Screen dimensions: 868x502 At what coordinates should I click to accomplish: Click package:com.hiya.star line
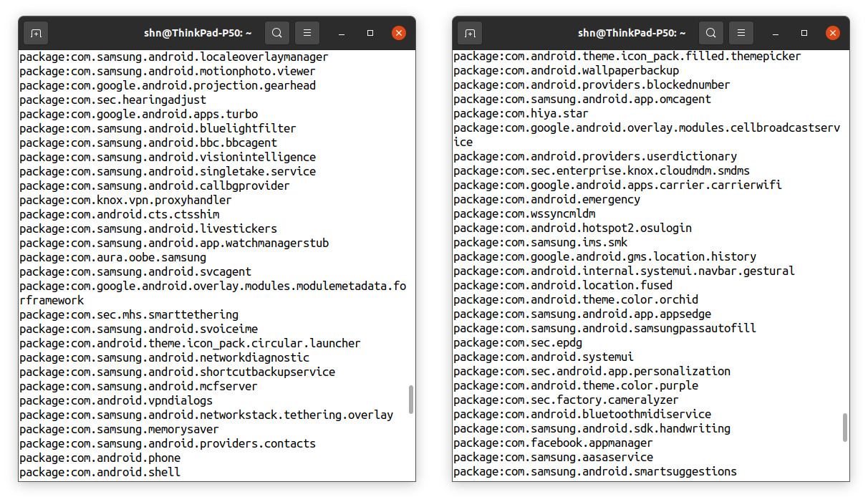[x=521, y=113]
